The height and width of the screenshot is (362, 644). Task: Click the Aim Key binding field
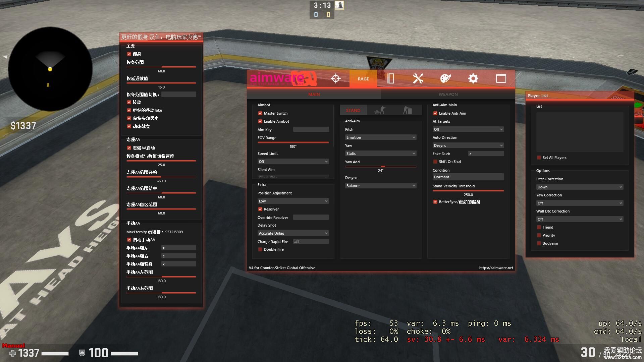311,129
